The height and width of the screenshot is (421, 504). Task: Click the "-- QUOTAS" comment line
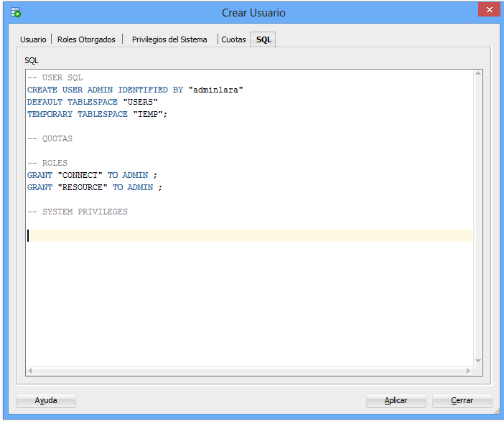coord(50,138)
